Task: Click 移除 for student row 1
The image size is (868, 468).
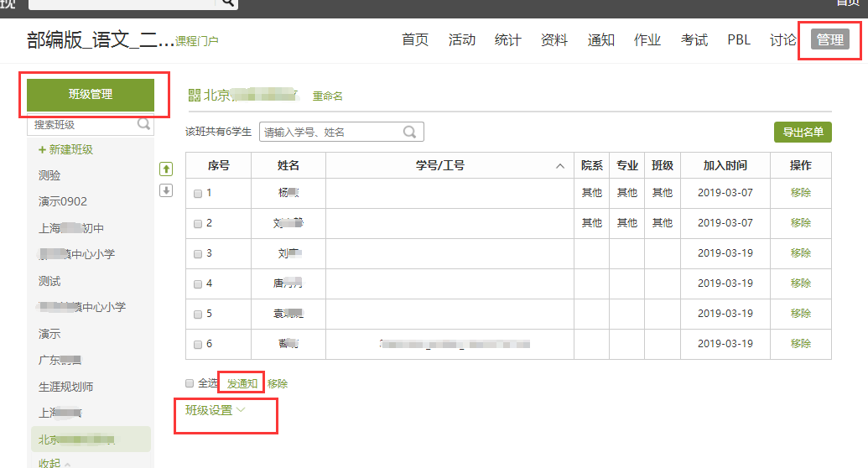Action: (x=800, y=192)
